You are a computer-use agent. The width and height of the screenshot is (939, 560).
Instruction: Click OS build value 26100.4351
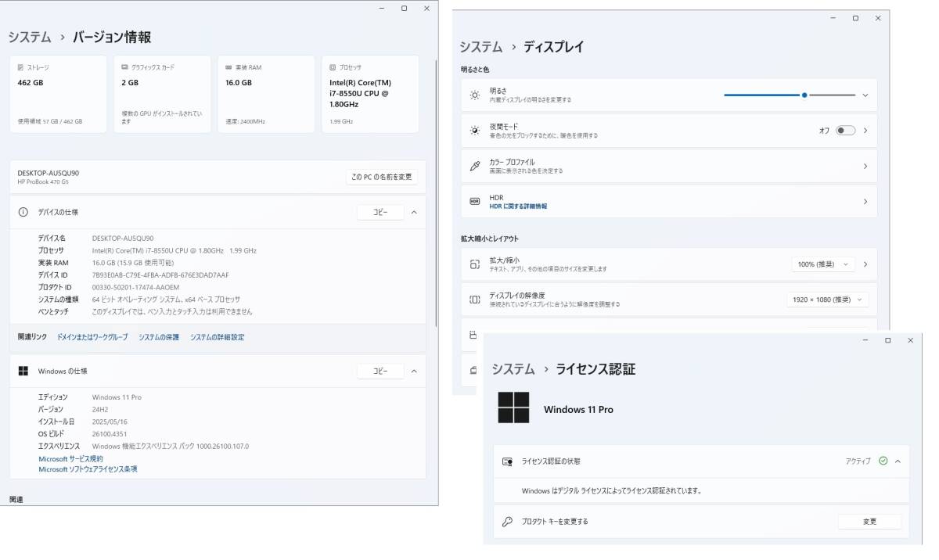[x=110, y=433]
